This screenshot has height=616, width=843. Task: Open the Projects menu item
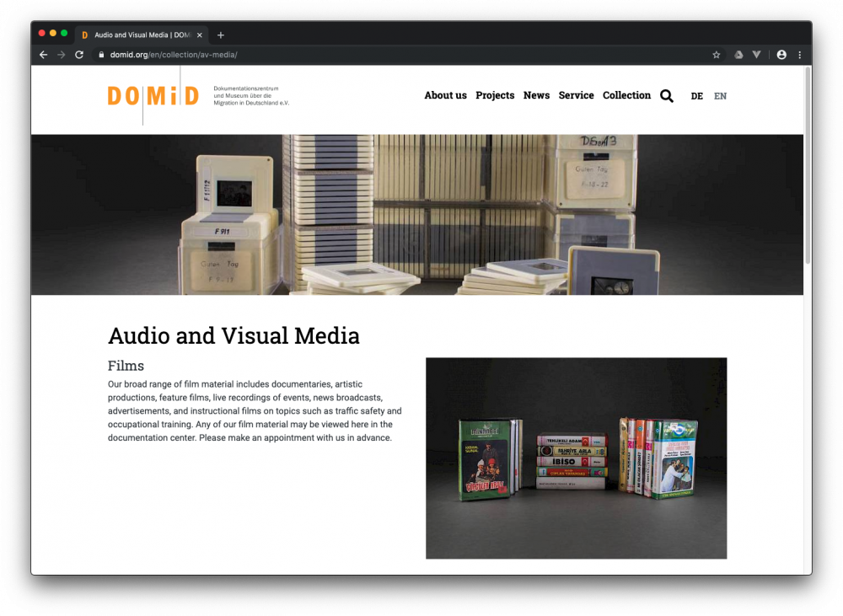point(495,95)
